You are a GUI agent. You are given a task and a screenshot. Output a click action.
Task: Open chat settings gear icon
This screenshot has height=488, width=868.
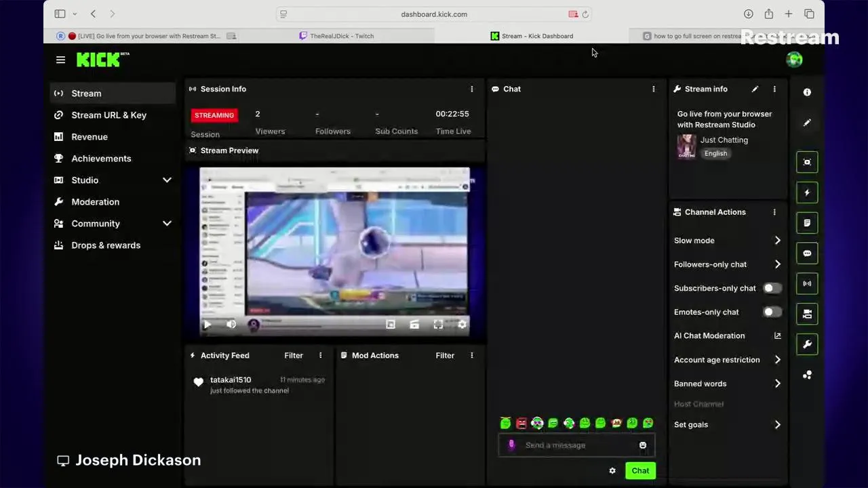point(612,470)
